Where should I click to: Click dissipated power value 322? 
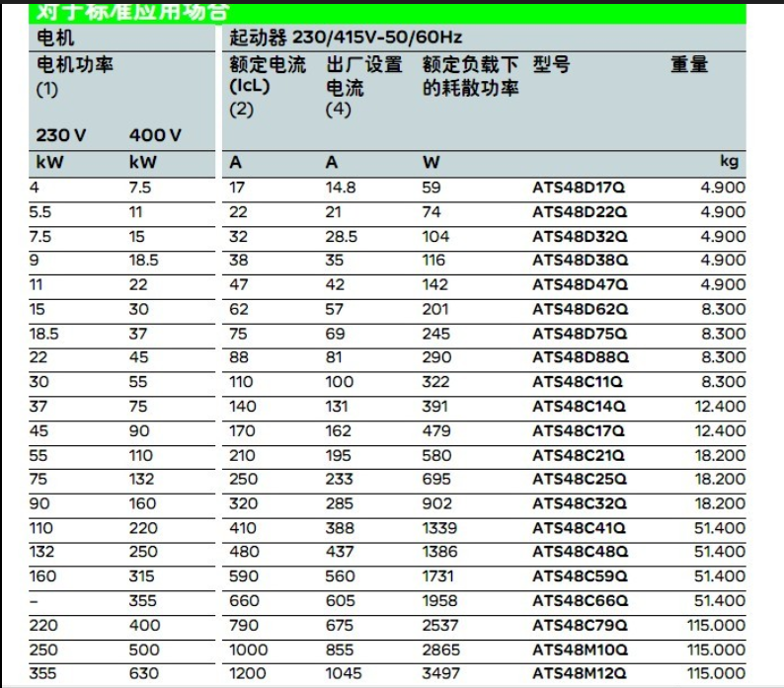click(435, 381)
